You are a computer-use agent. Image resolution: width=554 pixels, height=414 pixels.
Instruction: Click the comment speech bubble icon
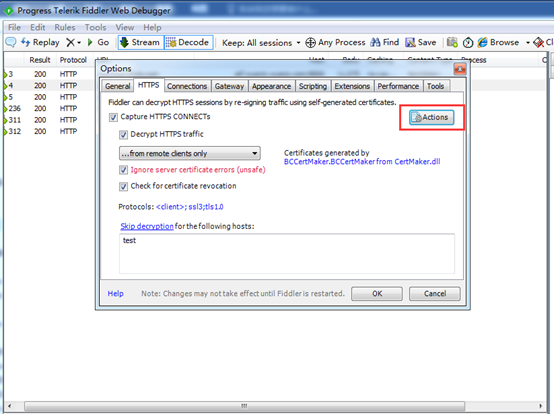(x=11, y=42)
